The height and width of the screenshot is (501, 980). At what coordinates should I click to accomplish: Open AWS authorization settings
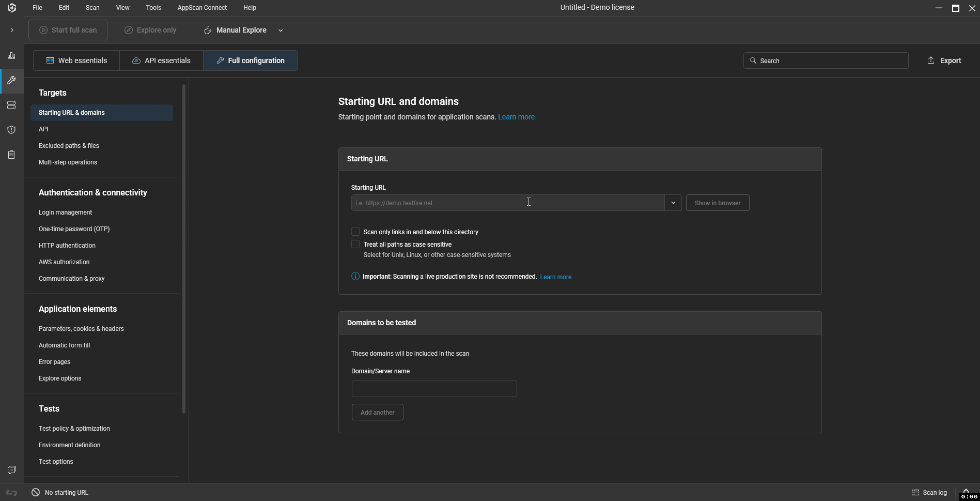[x=64, y=262]
